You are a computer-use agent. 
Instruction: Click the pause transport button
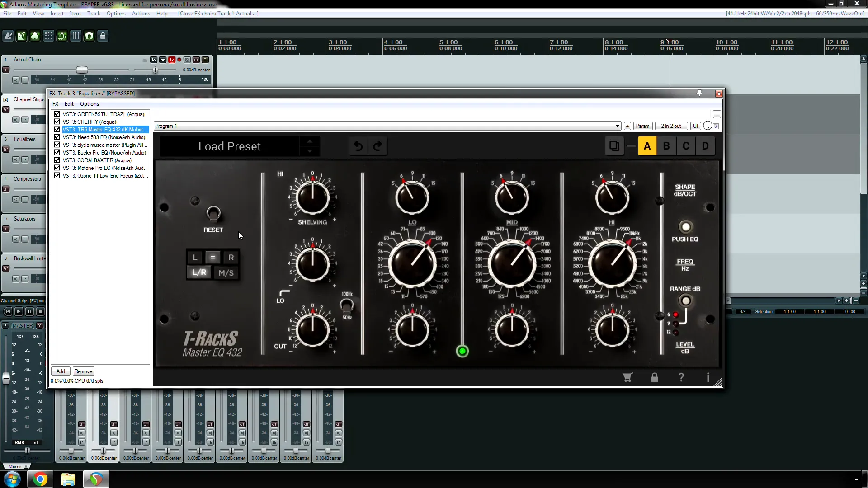(29, 311)
